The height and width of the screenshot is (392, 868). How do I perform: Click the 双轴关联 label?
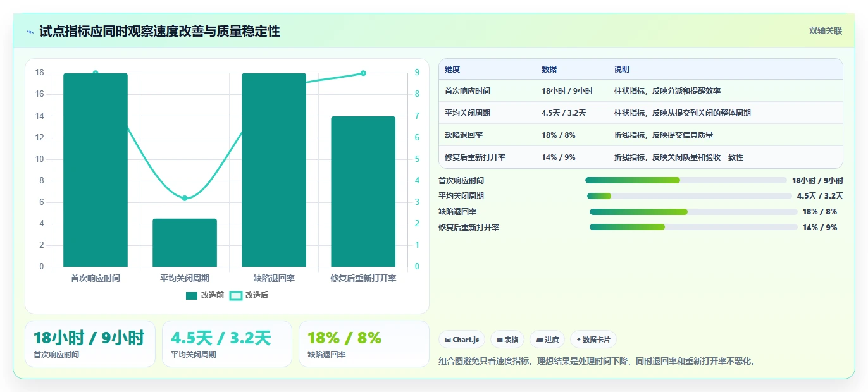[826, 31]
